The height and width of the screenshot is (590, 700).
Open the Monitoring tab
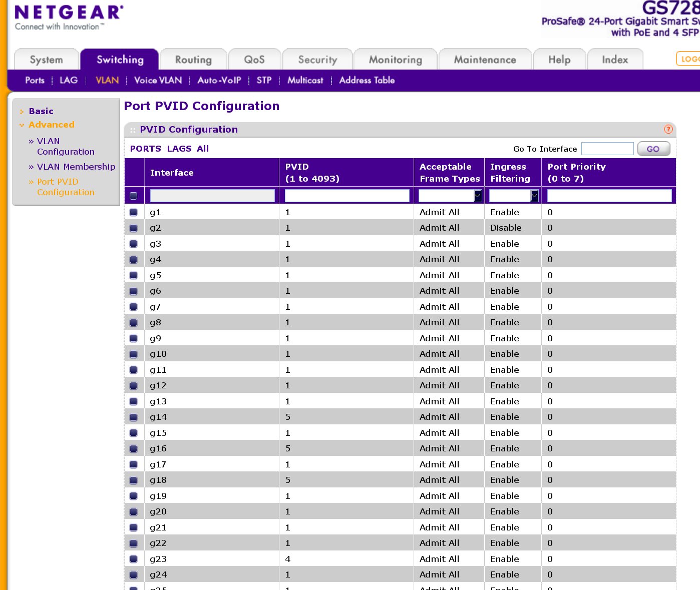click(x=395, y=60)
